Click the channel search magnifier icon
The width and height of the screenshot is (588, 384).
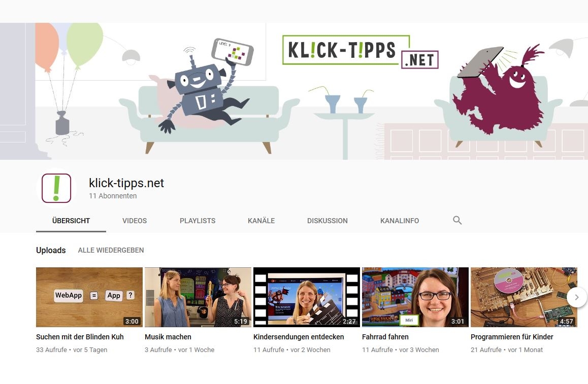pos(457,220)
